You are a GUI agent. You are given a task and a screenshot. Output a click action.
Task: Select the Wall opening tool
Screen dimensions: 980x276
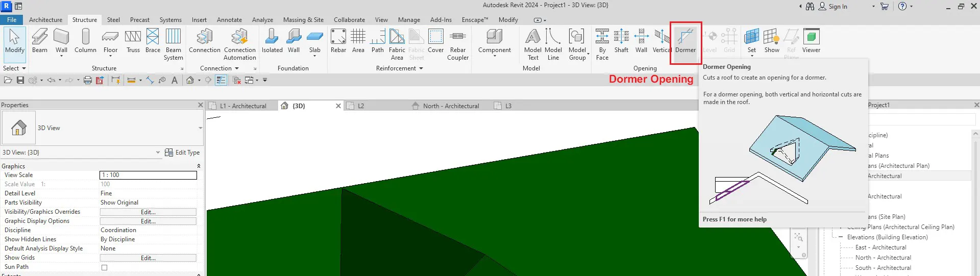[641, 41]
